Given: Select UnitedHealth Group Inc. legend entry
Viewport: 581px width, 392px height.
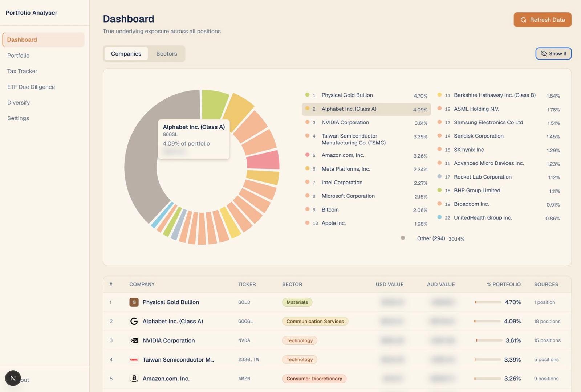Looking at the screenshot, I should [499, 218].
